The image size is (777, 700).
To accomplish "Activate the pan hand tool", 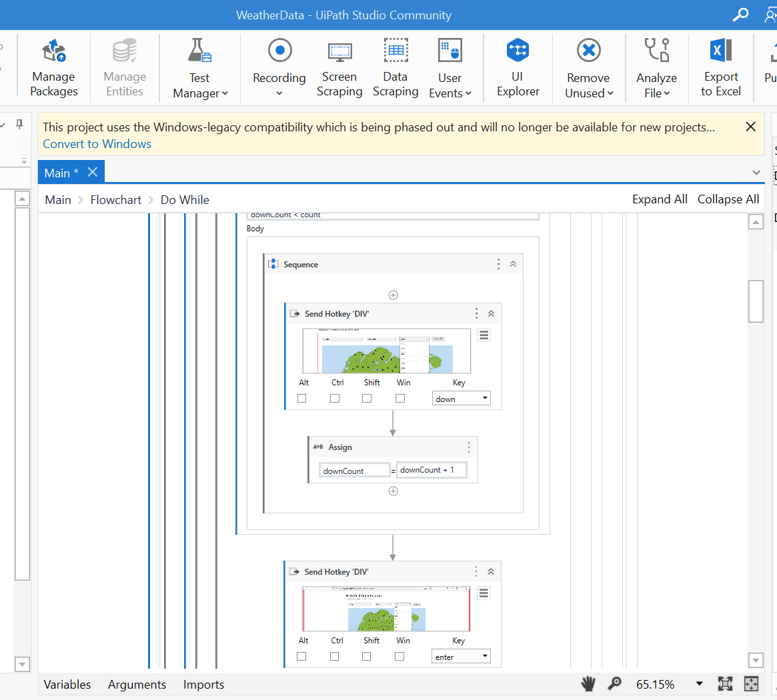I will [x=588, y=683].
